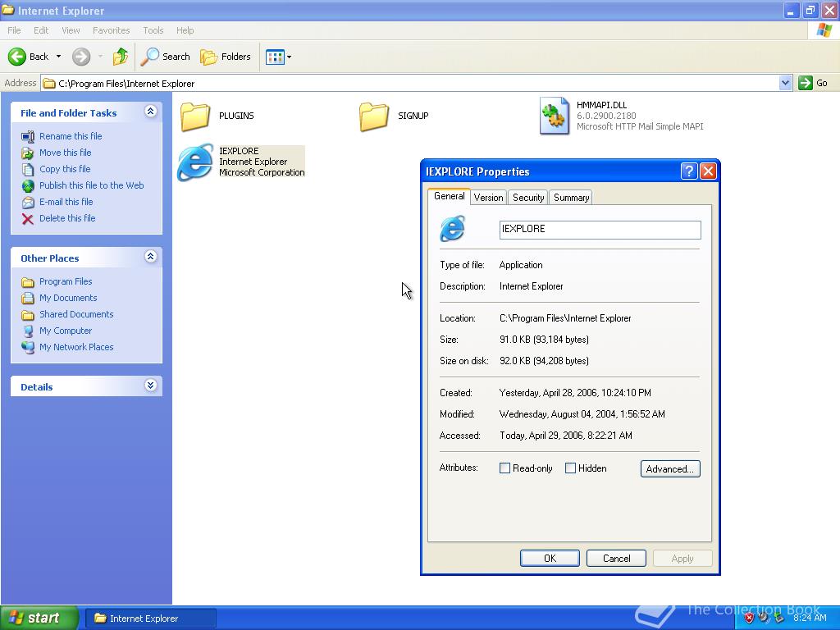The width and height of the screenshot is (840, 630).
Task: Open the Help menu
Action: pos(185,30)
